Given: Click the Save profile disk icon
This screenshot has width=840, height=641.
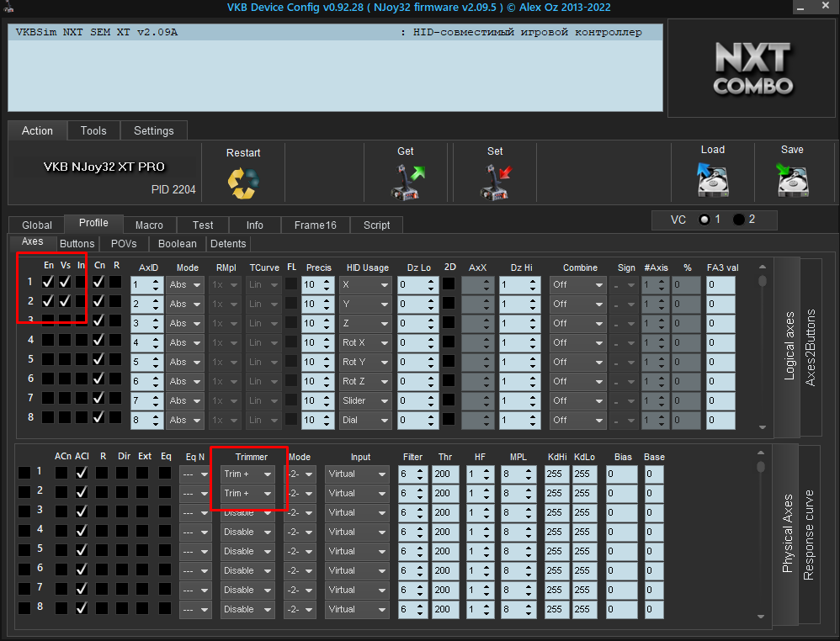Looking at the screenshot, I should (792, 179).
